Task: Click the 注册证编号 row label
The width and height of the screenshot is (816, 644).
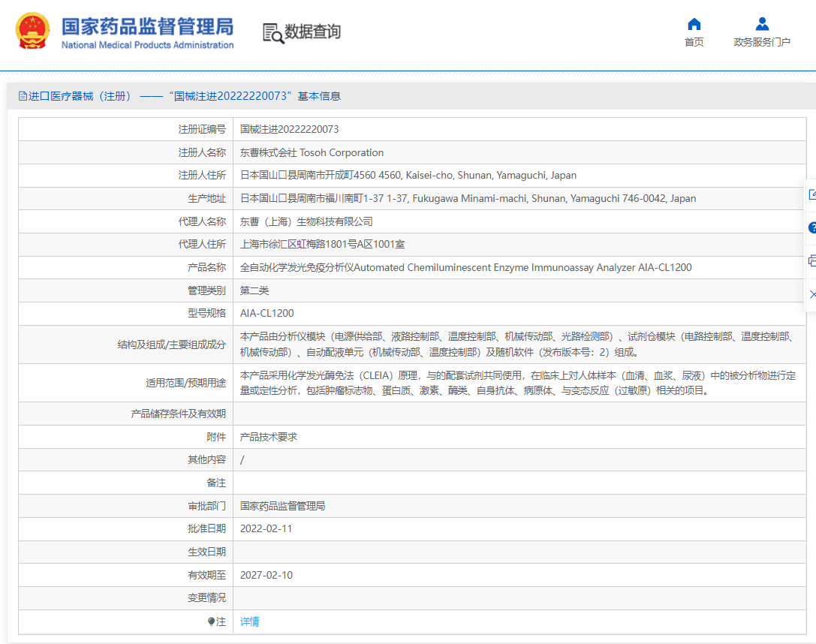Action: (202, 130)
